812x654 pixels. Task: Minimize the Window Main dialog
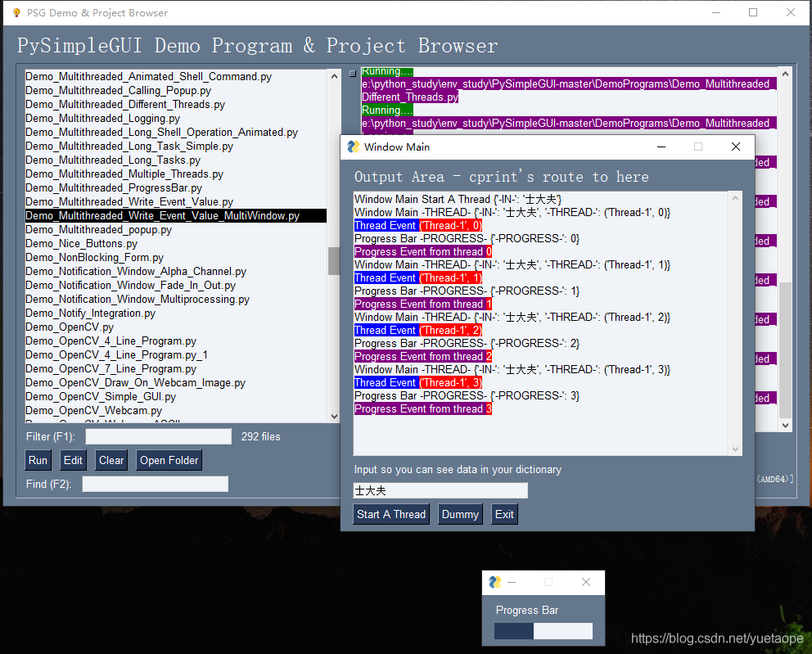pos(661,147)
